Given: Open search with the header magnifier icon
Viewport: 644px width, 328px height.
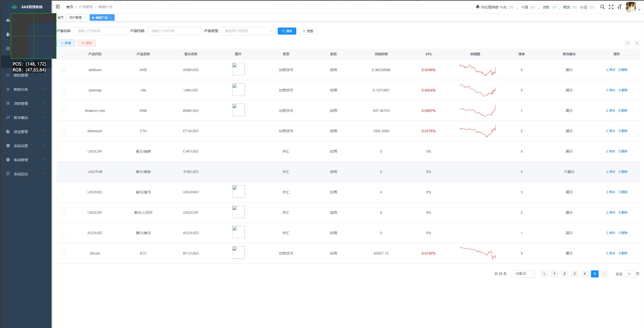Looking at the screenshot, I should click(602, 7).
